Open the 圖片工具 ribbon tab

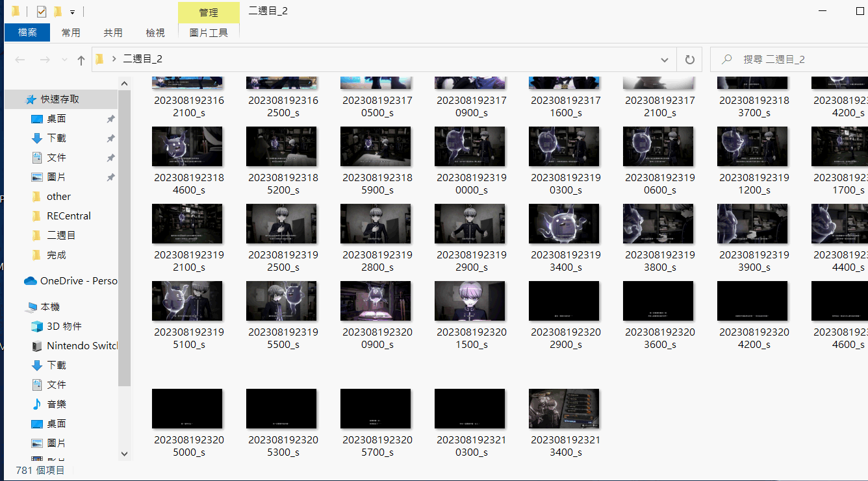click(x=209, y=32)
